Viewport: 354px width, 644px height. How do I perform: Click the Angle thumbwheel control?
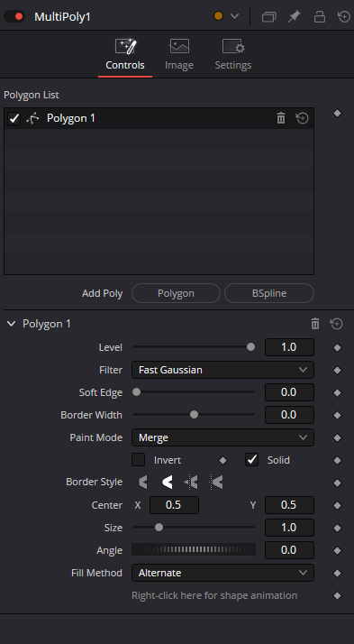coord(193,549)
